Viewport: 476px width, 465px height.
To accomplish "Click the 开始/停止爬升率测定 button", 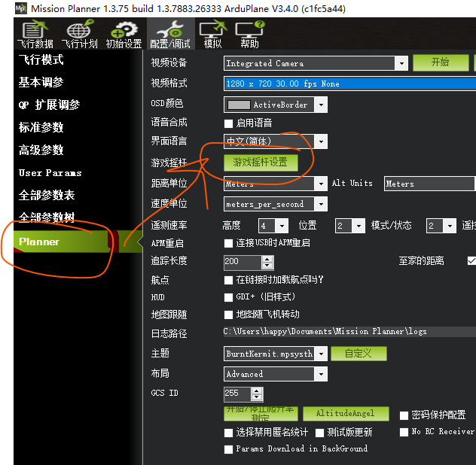I will pos(261,414).
